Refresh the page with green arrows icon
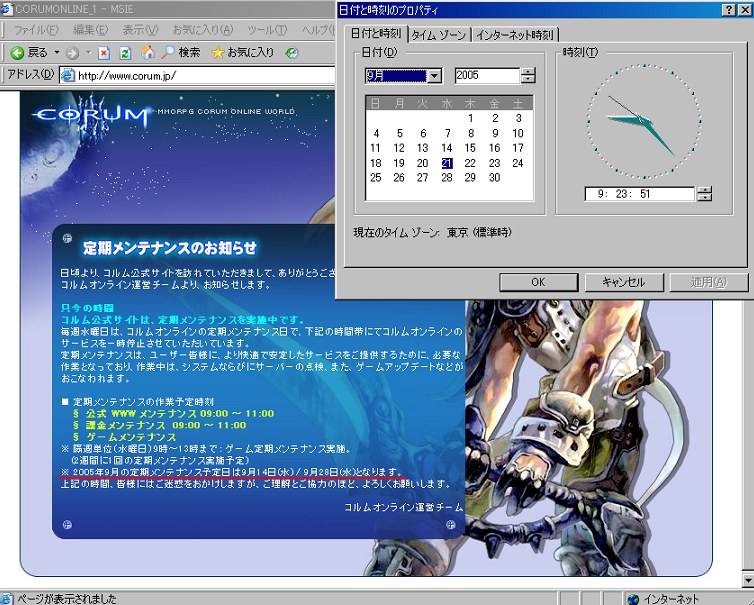This screenshot has width=754, height=605. coord(125,53)
